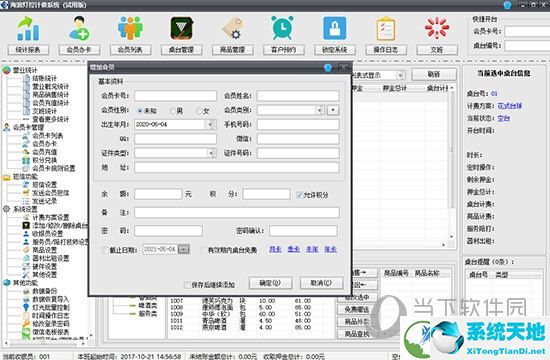
Task: Click the 月卡 link
Action: tap(275, 249)
